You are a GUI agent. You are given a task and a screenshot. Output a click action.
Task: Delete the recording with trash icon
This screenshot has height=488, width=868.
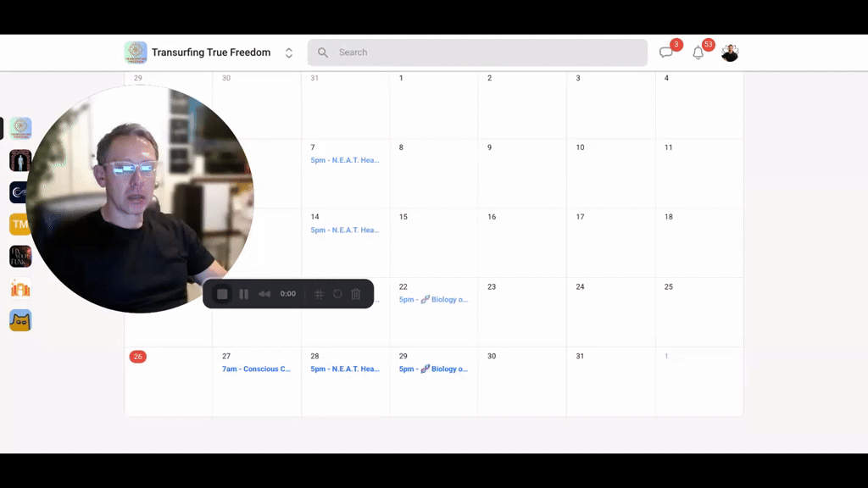click(x=356, y=294)
